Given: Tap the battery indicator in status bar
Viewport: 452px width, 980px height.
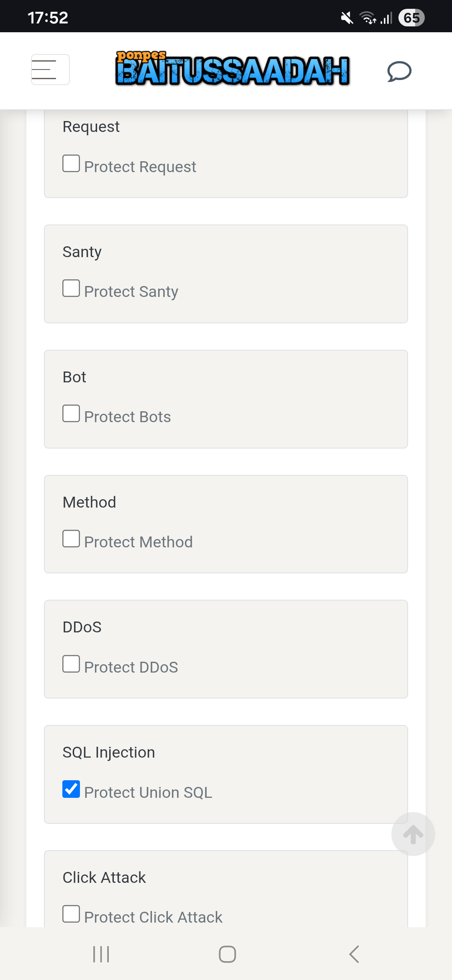Looking at the screenshot, I should (x=411, y=18).
